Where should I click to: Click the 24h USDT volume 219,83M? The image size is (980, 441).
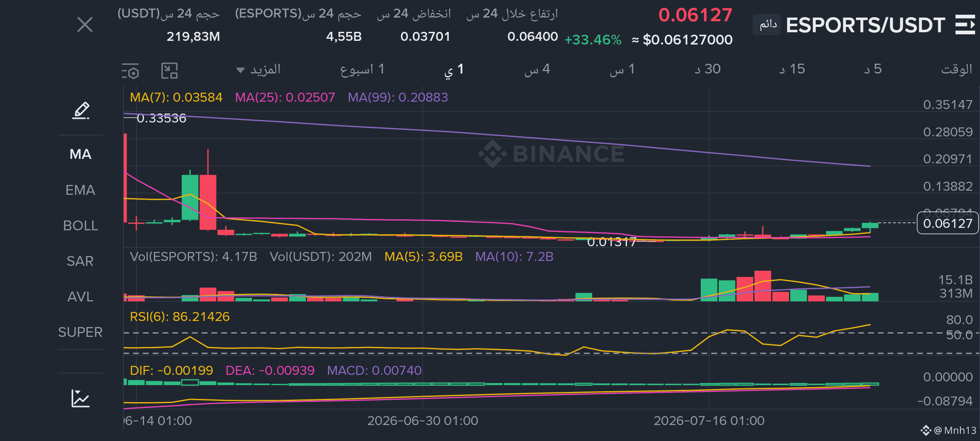[x=193, y=37]
